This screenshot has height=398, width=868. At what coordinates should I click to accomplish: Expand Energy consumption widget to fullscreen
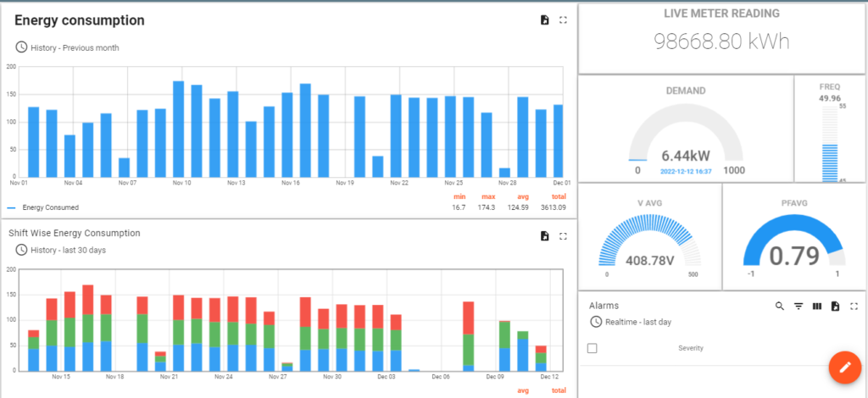pos(563,20)
